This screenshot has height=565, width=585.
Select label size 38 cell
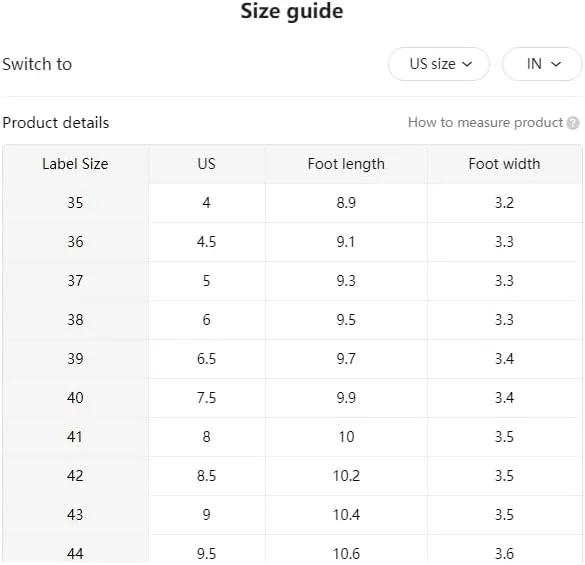[75, 320]
